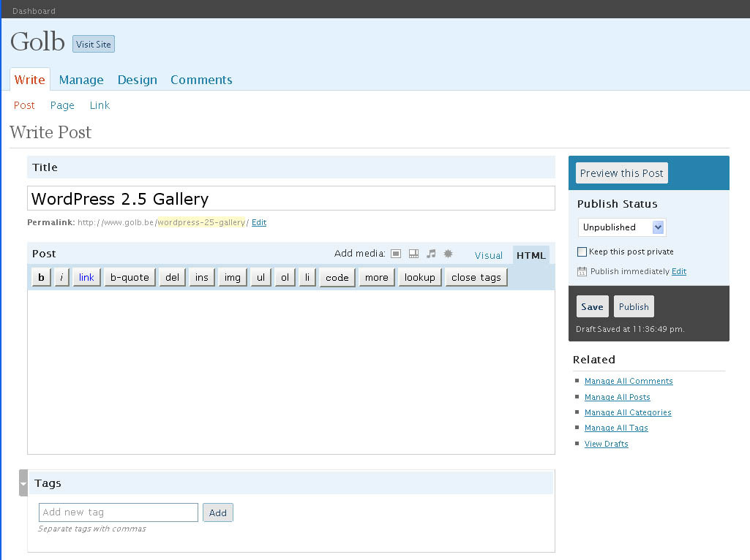750x560 pixels.
Task: Click the ins quicktag button
Action: pos(202,277)
